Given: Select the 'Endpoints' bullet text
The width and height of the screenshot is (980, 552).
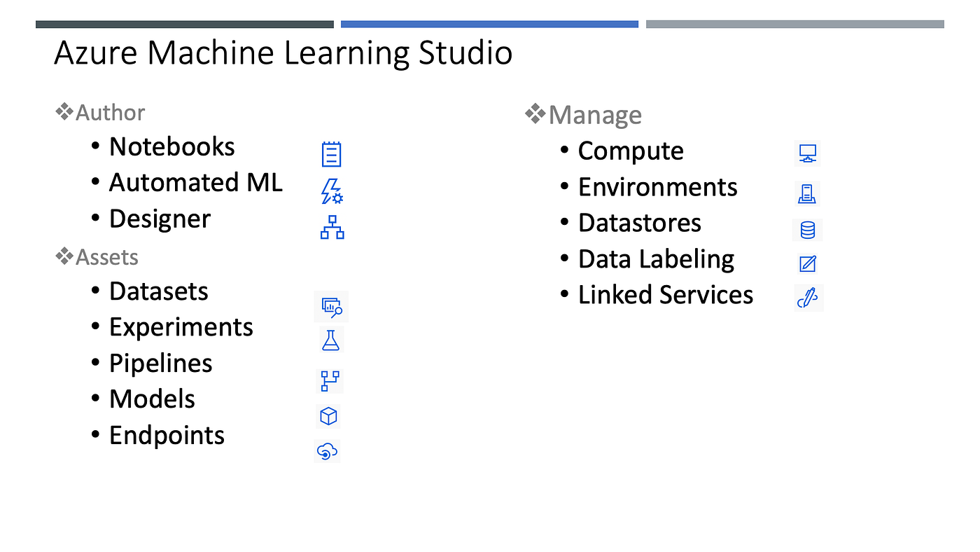Looking at the screenshot, I should 167,435.
